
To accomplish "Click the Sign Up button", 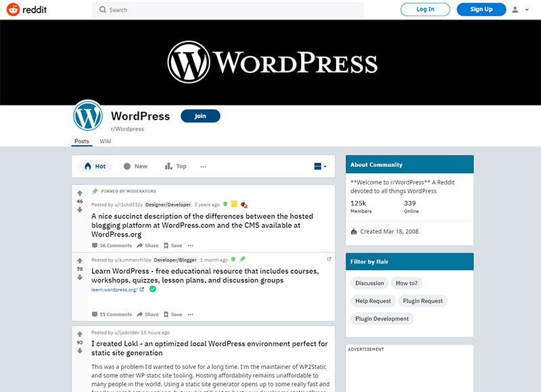I will point(481,9).
